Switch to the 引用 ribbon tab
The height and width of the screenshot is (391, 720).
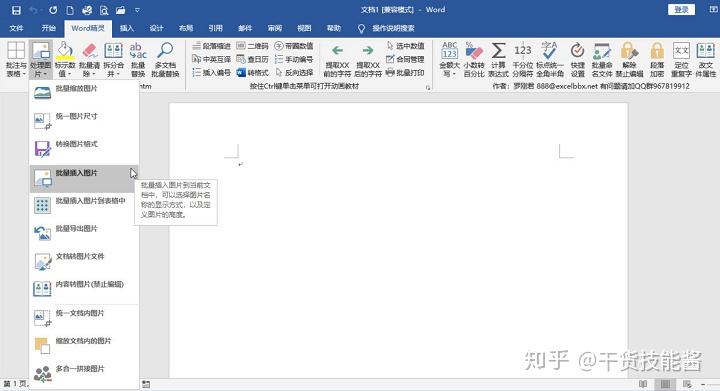pyautogui.click(x=215, y=28)
